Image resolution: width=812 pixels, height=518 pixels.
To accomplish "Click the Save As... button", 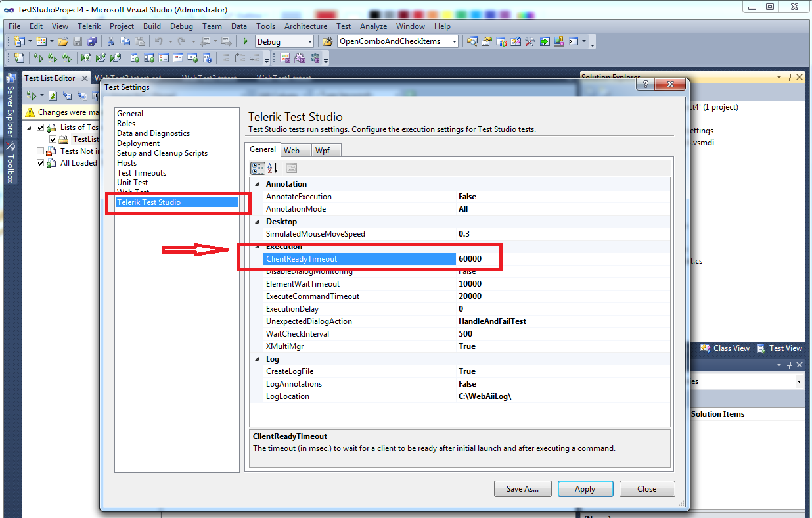I will point(523,489).
